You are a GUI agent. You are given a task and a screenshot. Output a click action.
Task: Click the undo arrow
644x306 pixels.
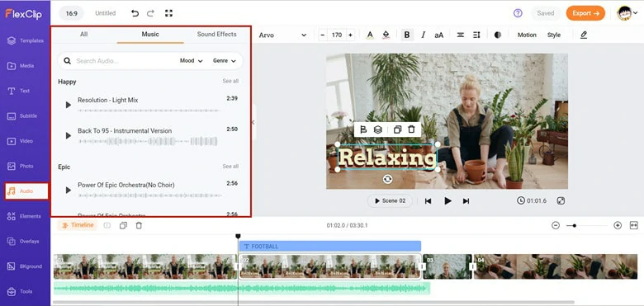135,13
